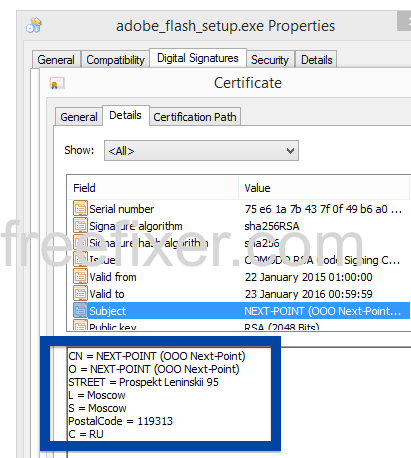Select the properties Details tab
The width and height of the screenshot is (411, 458).
[317, 60]
